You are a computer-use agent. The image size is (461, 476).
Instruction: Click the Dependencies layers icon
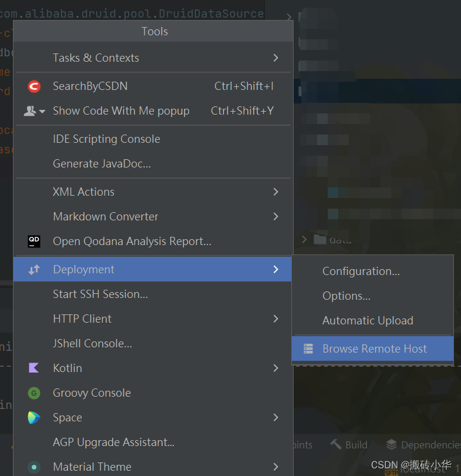[392, 445]
